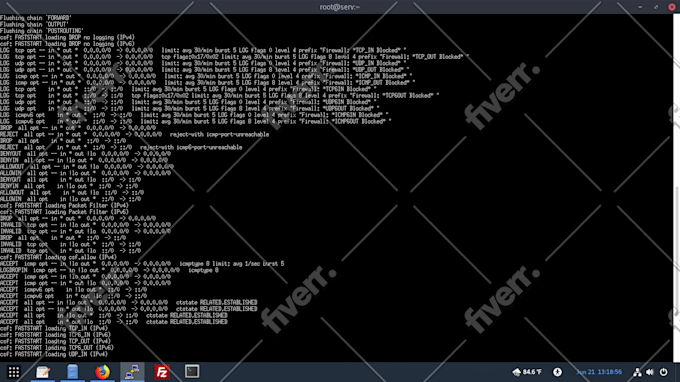Viewport: 680px width, 382px height.
Task: Click the line 'csf: FASTSTART loading TCP_OUT (IPv4)'
Action: 55,341
